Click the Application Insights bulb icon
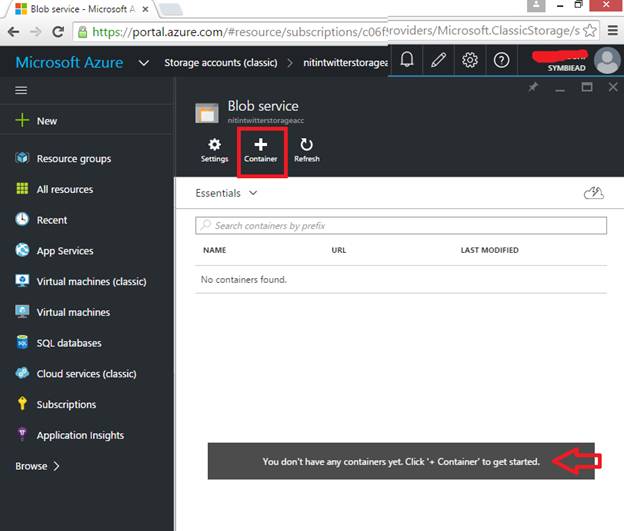 pos(22,434)
